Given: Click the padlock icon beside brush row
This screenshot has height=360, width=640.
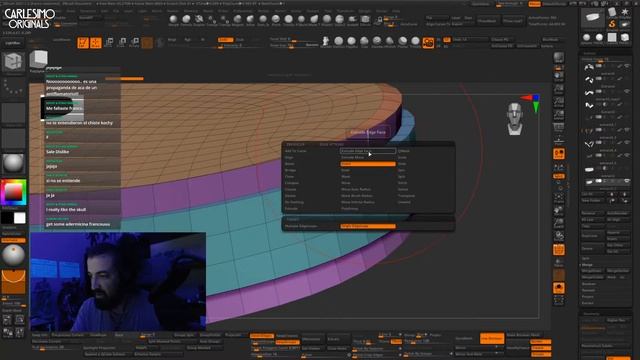Looking at the screenshot, I should click(x=380, y=20).
